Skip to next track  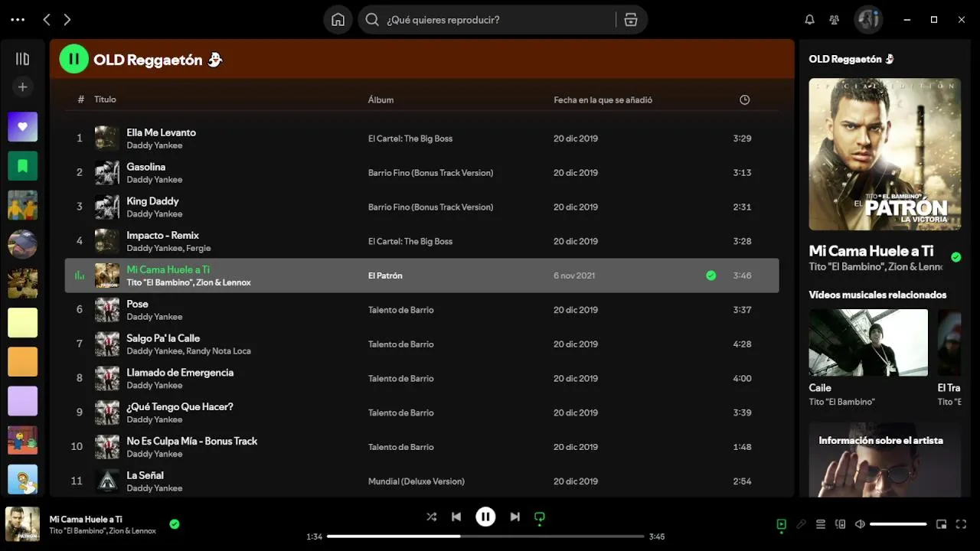tap(515, 517)
